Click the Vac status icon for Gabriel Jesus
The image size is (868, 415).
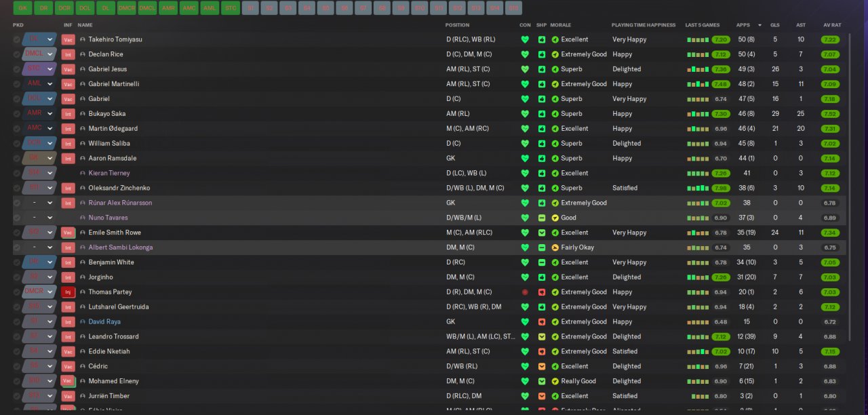[68, 69]
